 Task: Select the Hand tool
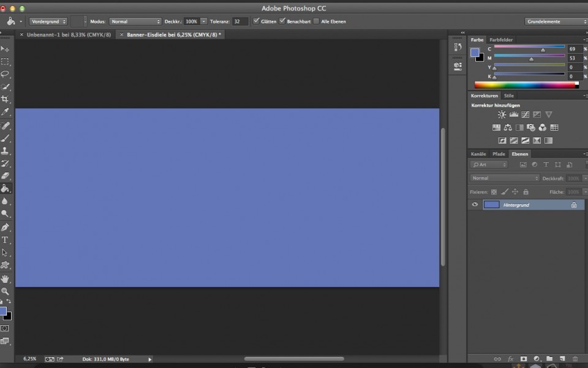coord(5,278)
